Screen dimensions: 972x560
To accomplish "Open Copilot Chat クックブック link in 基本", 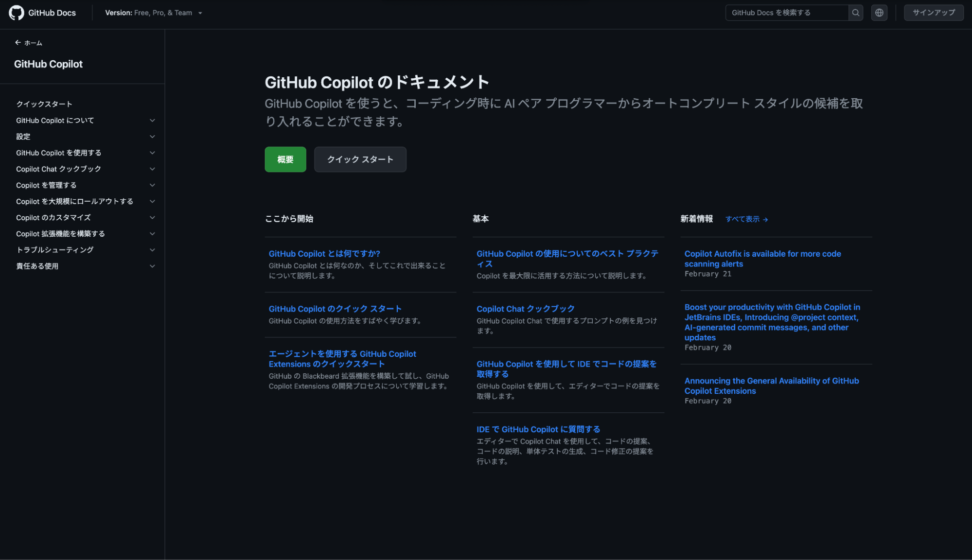I will [525, 309].
